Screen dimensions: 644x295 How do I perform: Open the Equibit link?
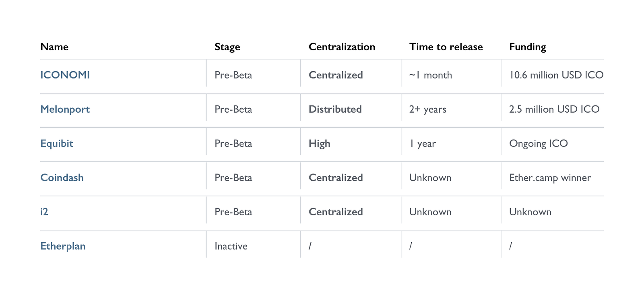tap(57, 143)
